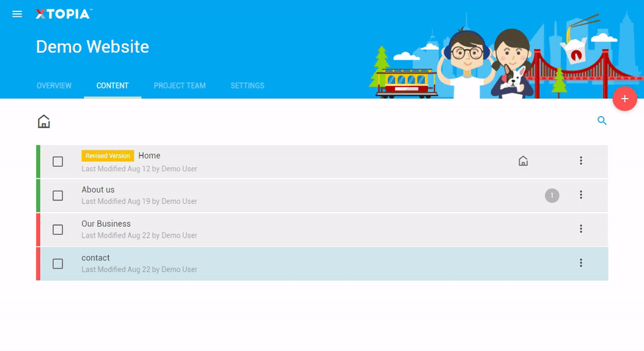Open Our Business three-dot menu

click(581, 229)
